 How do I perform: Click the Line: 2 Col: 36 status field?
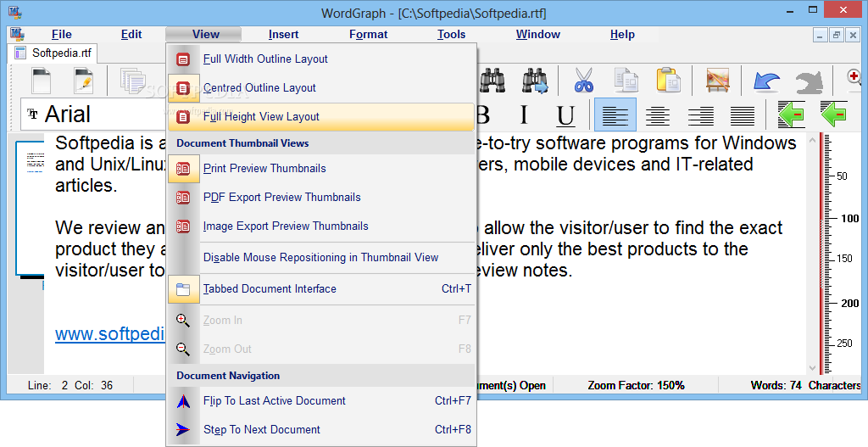[x=70, y=385]
